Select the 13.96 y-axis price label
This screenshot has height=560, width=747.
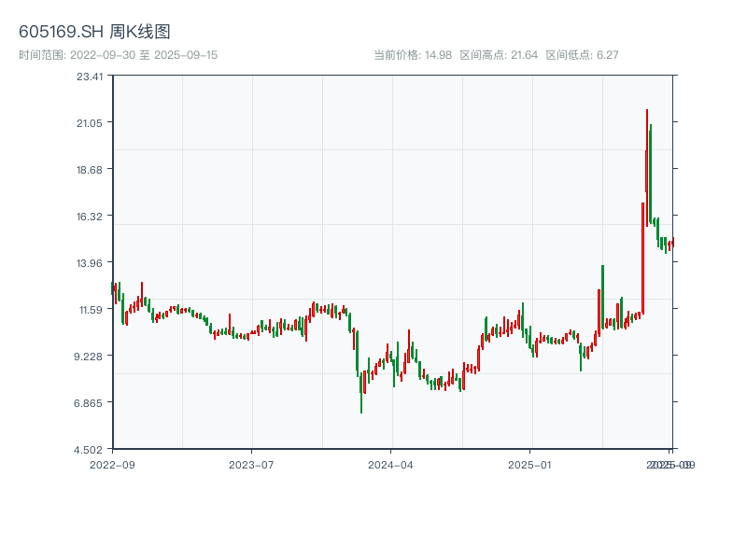coord(90,263)
